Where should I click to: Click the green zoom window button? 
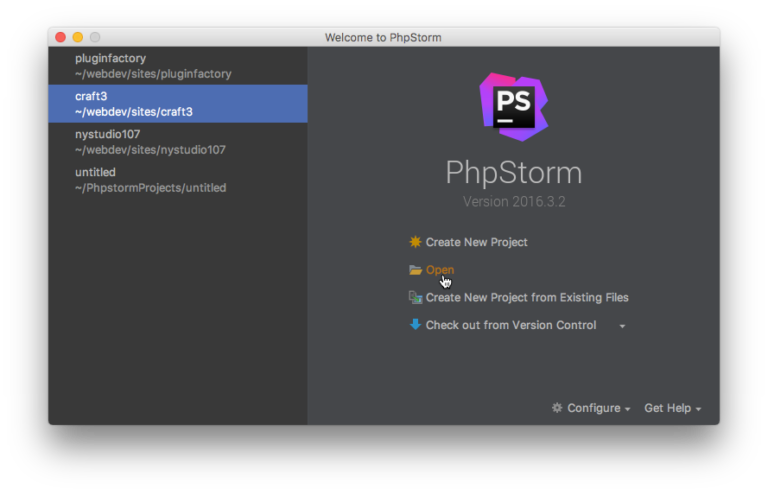point(94,37)
